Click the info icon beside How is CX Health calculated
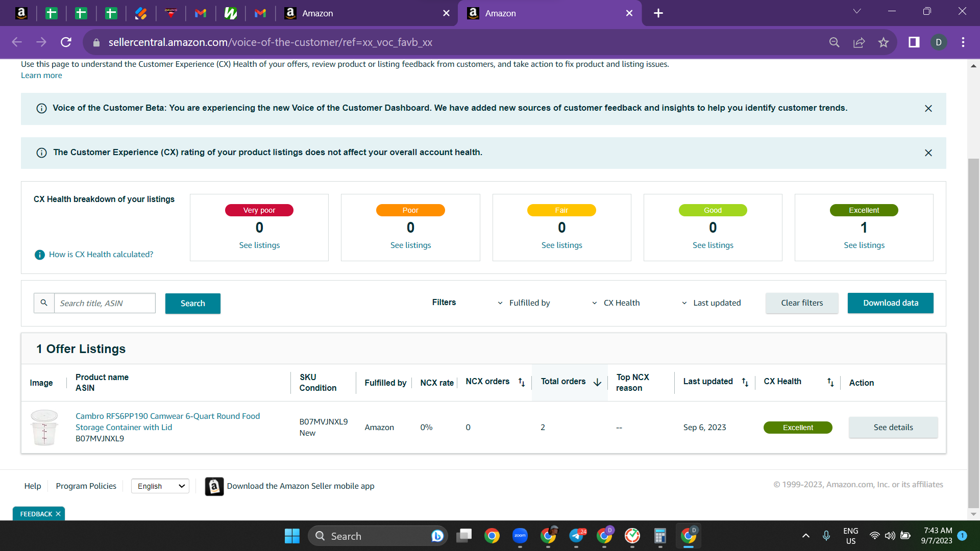 point(39,255)
